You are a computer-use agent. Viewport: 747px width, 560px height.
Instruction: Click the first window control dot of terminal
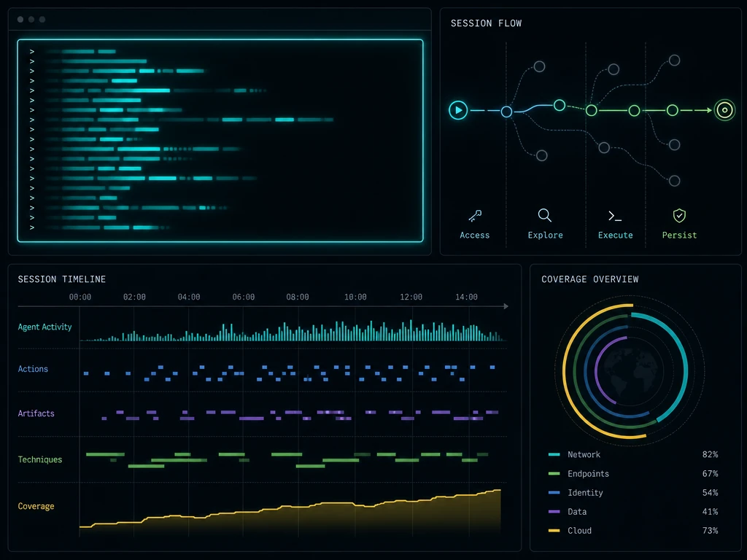point(20,20)
